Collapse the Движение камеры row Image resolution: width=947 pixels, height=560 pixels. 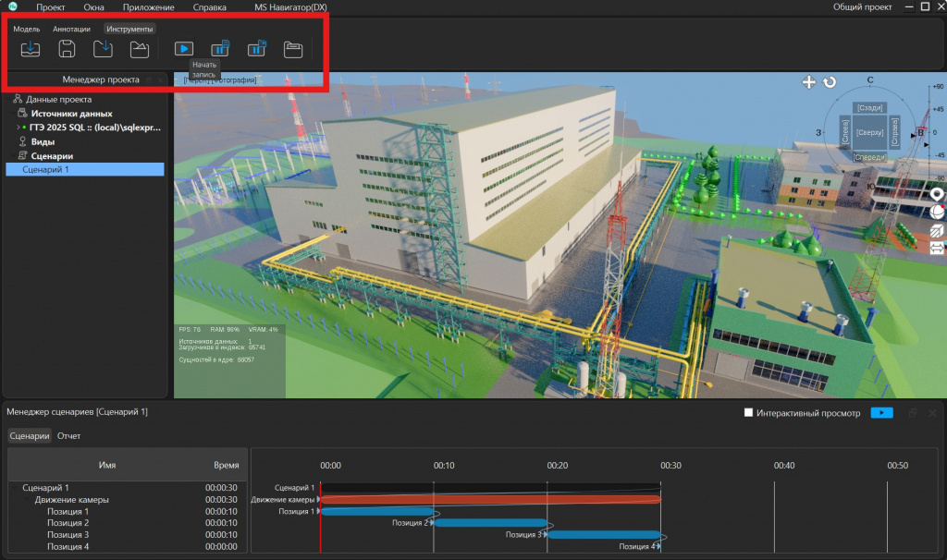tap(27, 500)
